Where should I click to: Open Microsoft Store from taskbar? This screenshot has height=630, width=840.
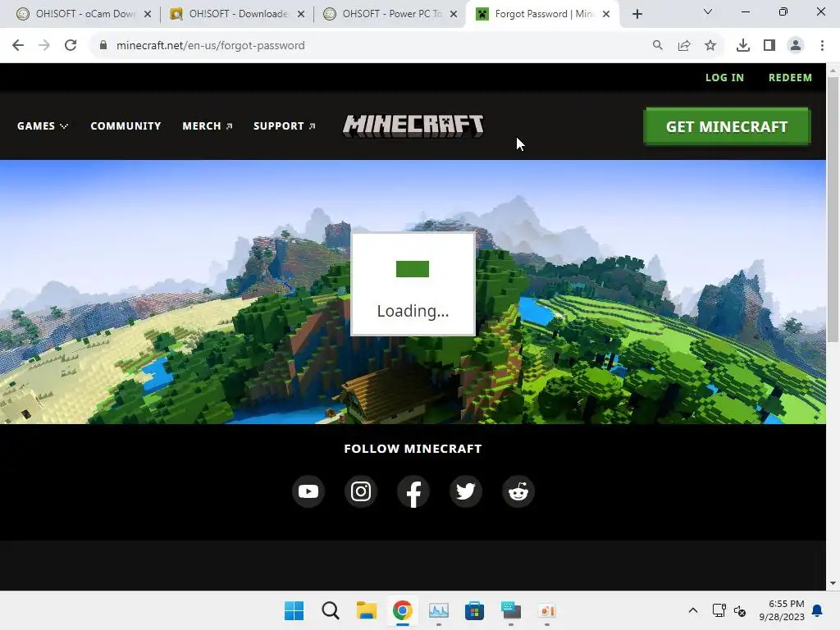click(x=475, y=610)
